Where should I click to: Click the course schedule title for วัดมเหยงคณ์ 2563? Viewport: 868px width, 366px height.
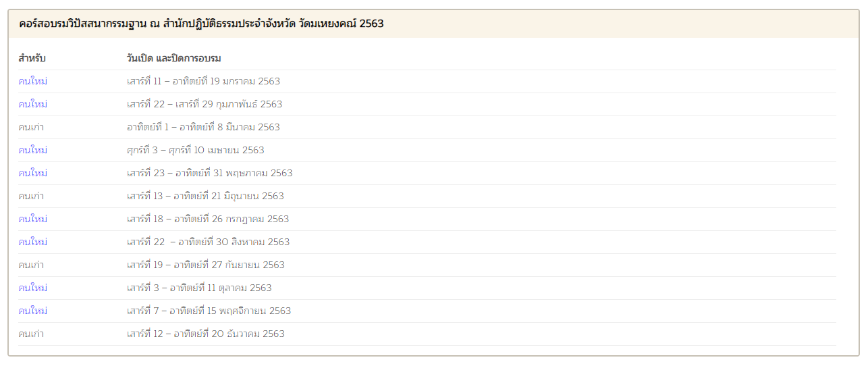point(201,24)
